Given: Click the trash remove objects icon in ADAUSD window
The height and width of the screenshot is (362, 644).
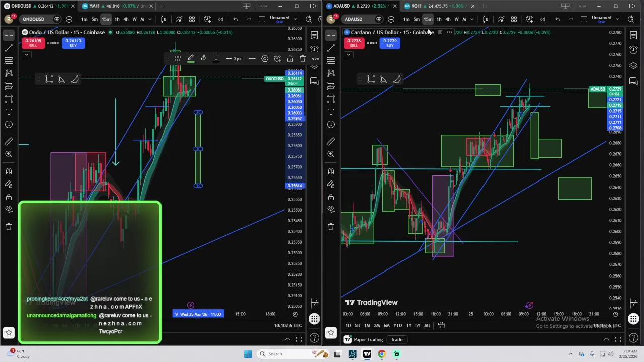Looking at the screenshot, I should tap(331, 227).
